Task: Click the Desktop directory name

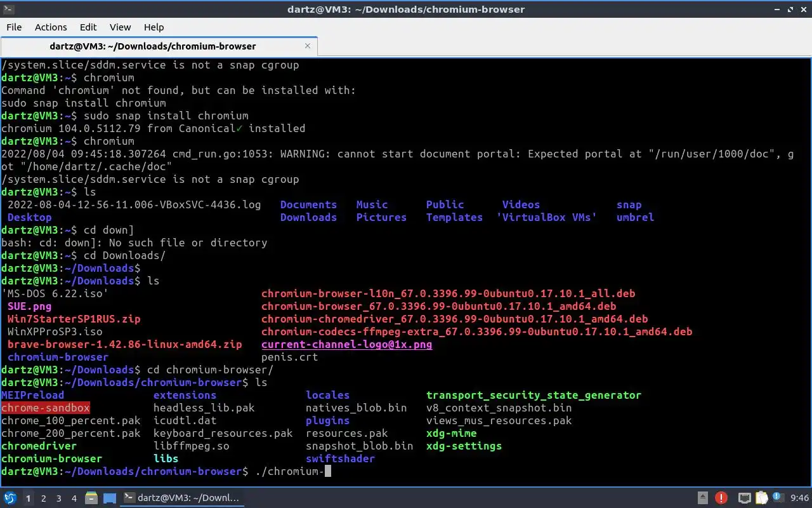Action: pyautogui.click(x=30, y=217)
